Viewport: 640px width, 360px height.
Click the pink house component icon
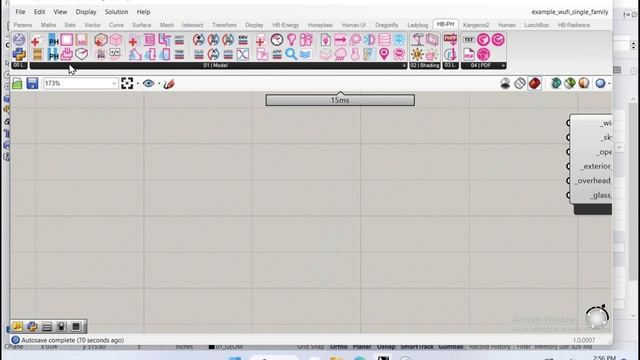pos(135,54)
